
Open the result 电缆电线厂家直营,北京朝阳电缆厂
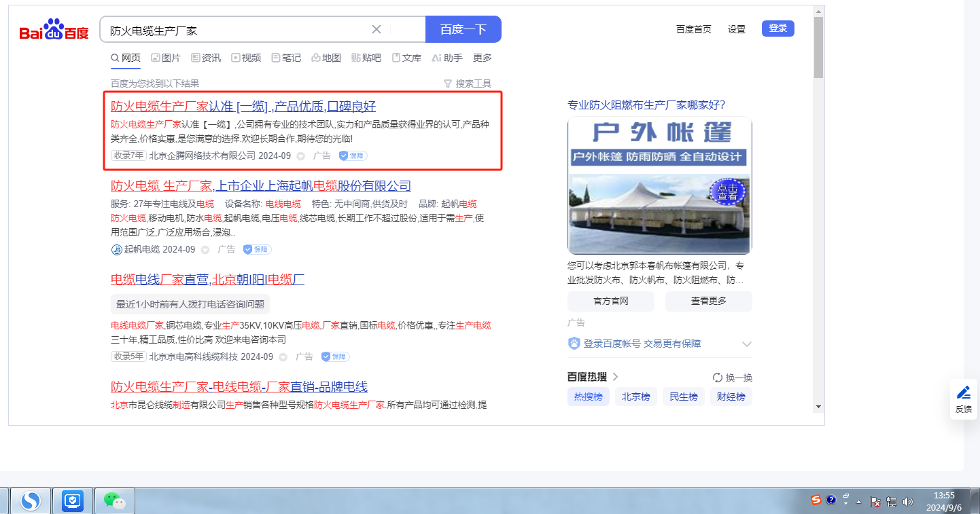pyautogui.click(x=207, y=279)
